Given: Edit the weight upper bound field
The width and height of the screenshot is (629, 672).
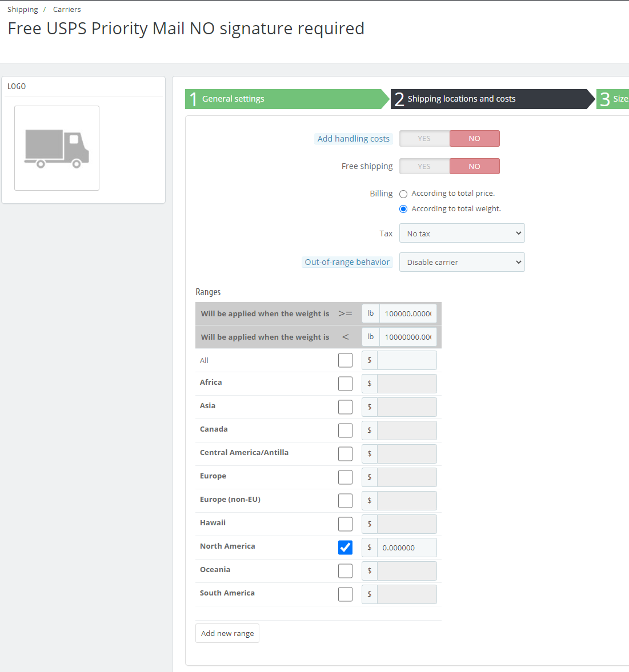Looking at the screenshot, I should pyautogui.click(x=408, y=337).
